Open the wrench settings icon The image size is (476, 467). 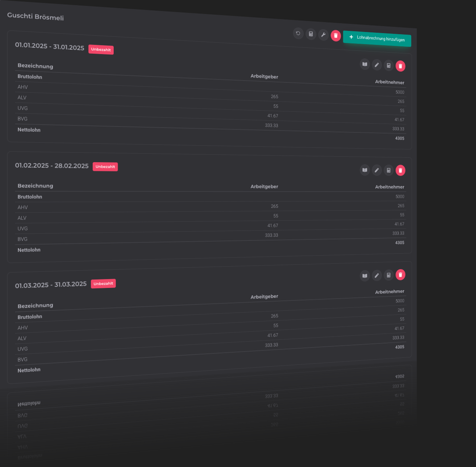pyautogui.click(x=323, y=35)
